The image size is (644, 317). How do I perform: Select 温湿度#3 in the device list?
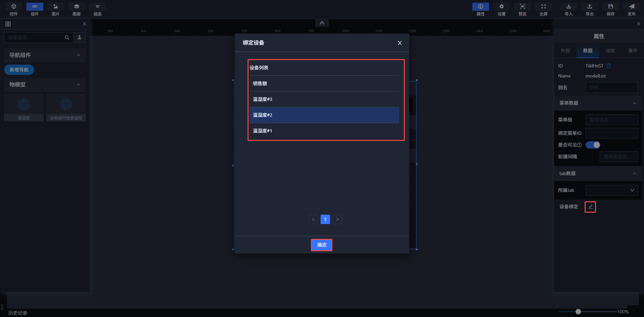tap(324, 99)
